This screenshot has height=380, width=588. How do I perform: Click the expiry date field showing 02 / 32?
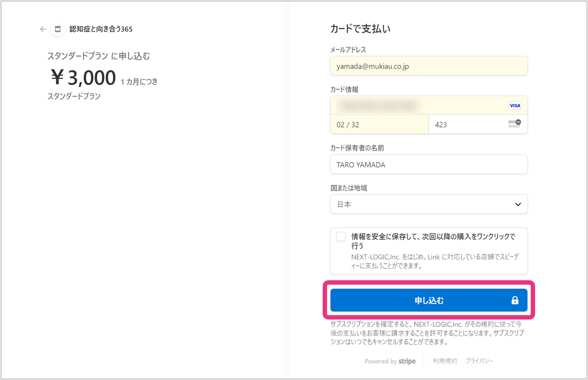coord(379,124)
